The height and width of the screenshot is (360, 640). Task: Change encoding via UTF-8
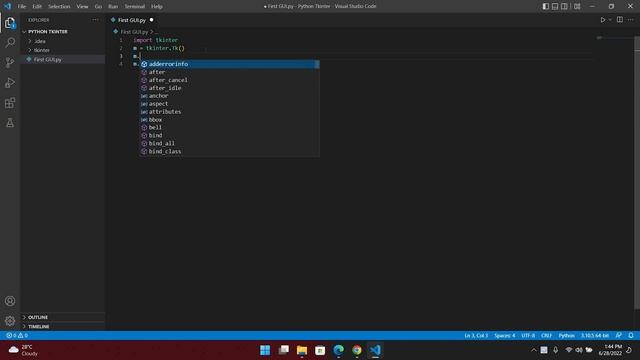click(x=528, y=335)
